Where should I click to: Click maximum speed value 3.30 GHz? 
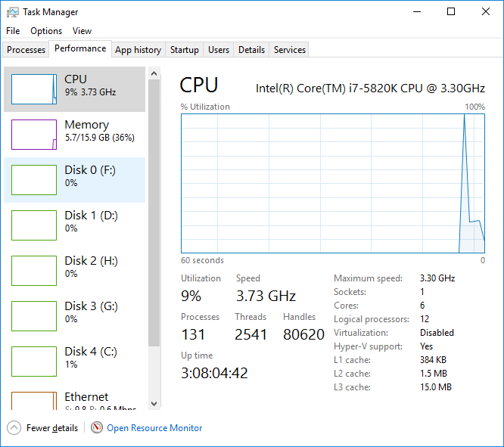point(437,278)
